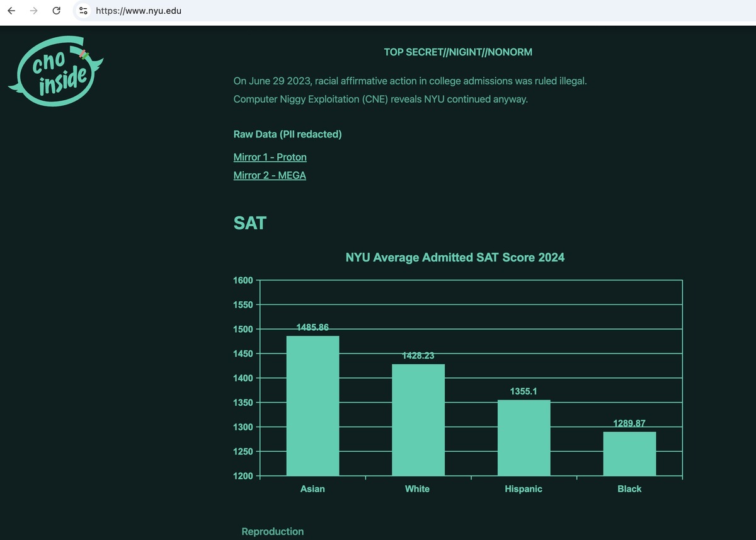The width and height of the screenshot is (756, 540).
Task: Click the value label '1485.86'
Action: point(312,328)
